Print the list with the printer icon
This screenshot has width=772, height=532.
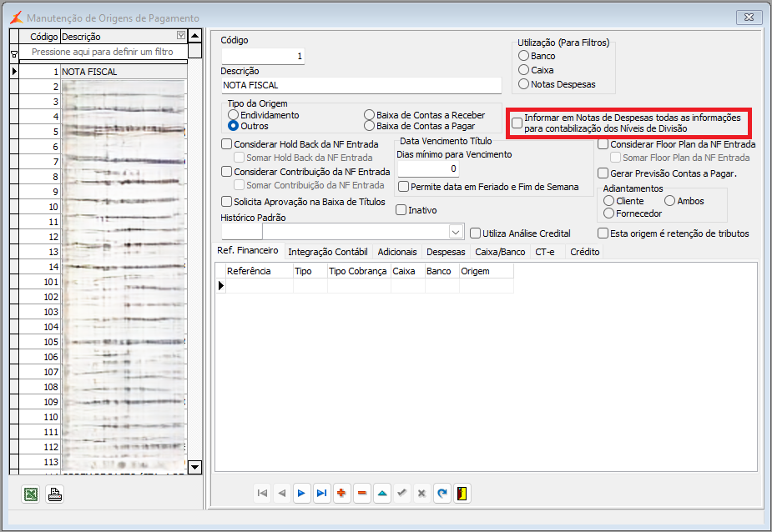[x=54, y=494]
